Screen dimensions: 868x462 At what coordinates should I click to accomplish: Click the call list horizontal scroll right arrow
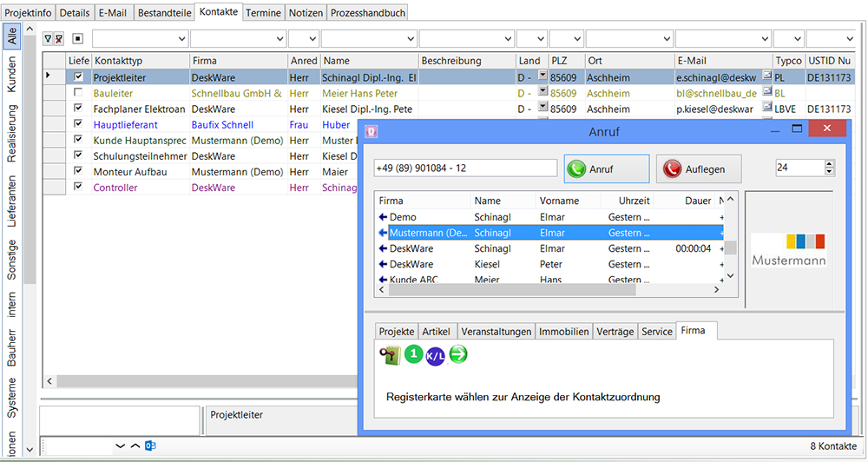716,290
